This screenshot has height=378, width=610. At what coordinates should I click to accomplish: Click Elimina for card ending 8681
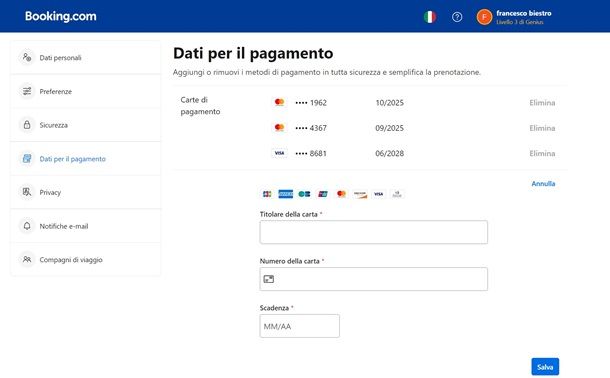pyautogui.click(x=542, y=153)
